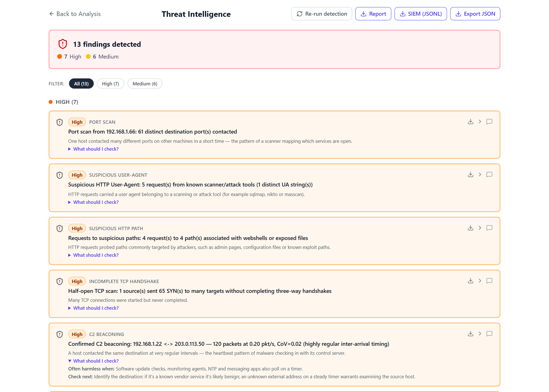Collapse 'What should I check?' under C2 Beaconing
Image resolution: width=549 pixels, height=392 pixels.
click(x=94, y=361)
